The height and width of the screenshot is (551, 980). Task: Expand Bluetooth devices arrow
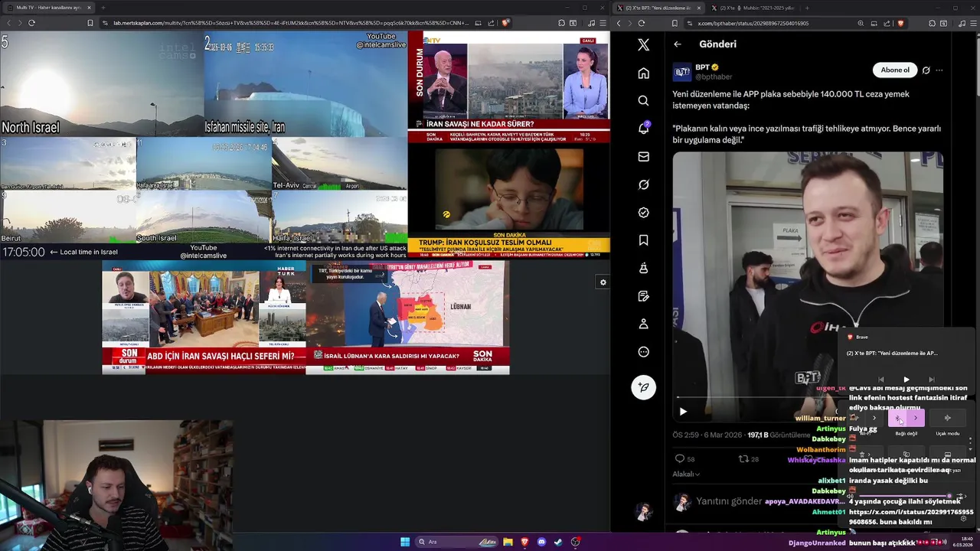916,418
